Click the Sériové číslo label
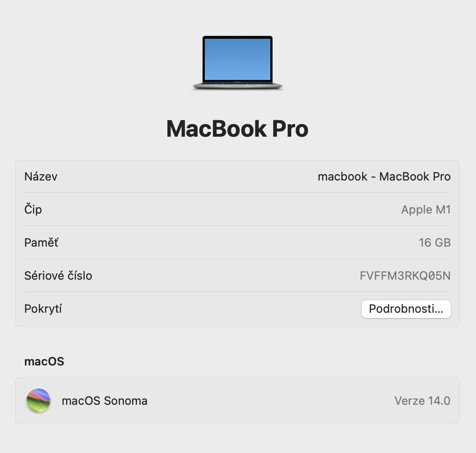476x453 pixels. (x=58, y=276)
